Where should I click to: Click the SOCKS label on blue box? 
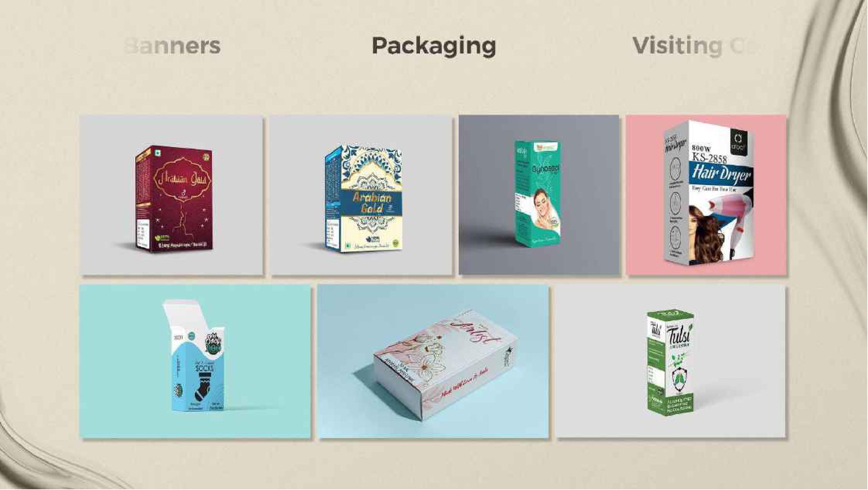[205, 368]
